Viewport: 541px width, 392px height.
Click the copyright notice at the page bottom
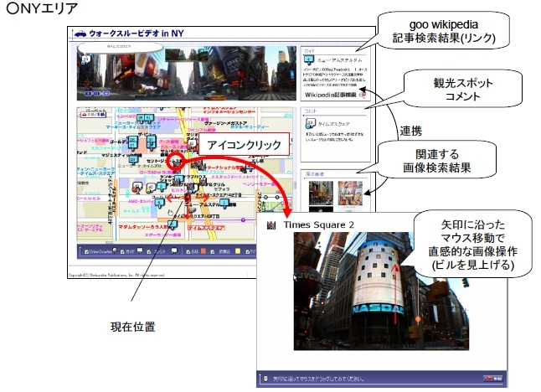117,276
